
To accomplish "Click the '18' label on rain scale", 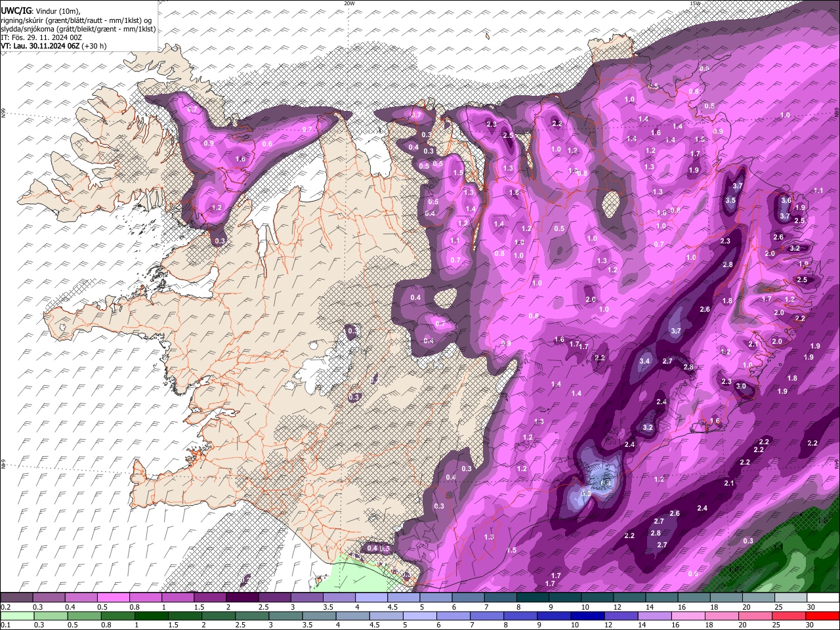I will 714,625.
